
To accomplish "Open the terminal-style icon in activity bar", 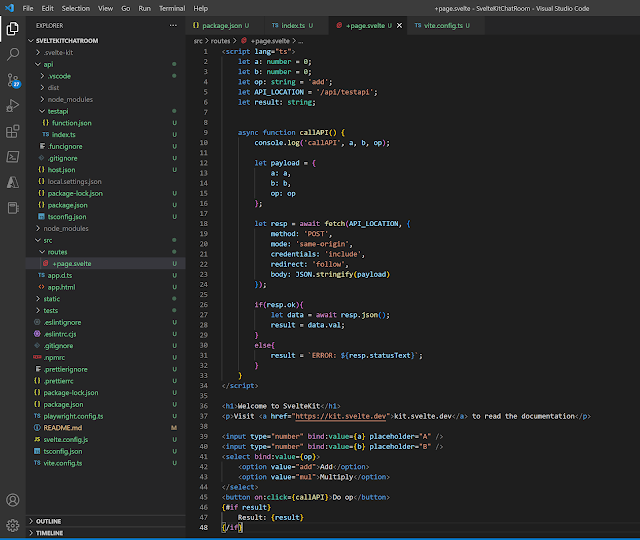I will (13, 156).
